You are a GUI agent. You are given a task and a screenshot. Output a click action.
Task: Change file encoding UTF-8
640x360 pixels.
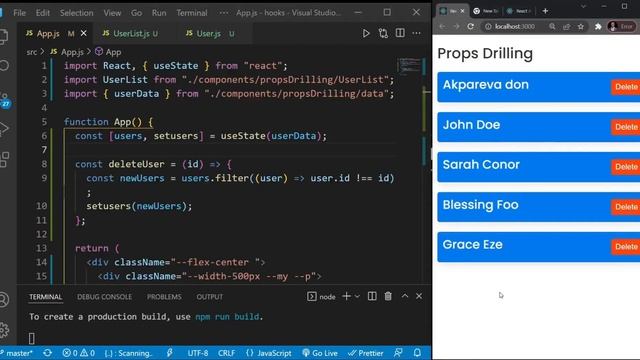198,353
